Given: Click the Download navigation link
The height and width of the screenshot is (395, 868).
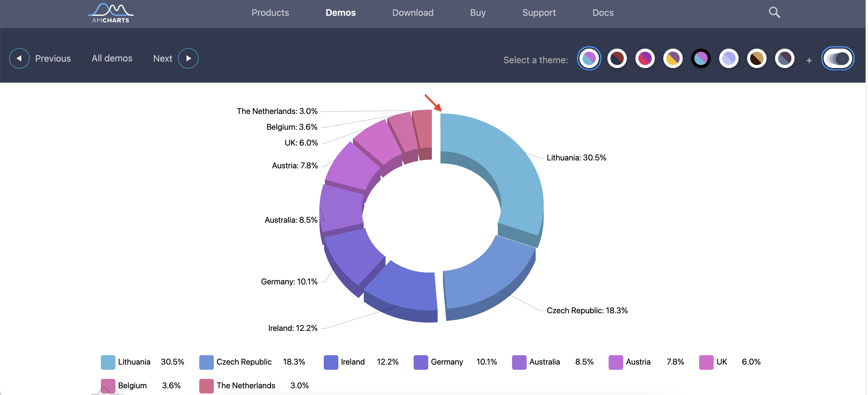Looking at the screenshot, I should pos(412,12).
